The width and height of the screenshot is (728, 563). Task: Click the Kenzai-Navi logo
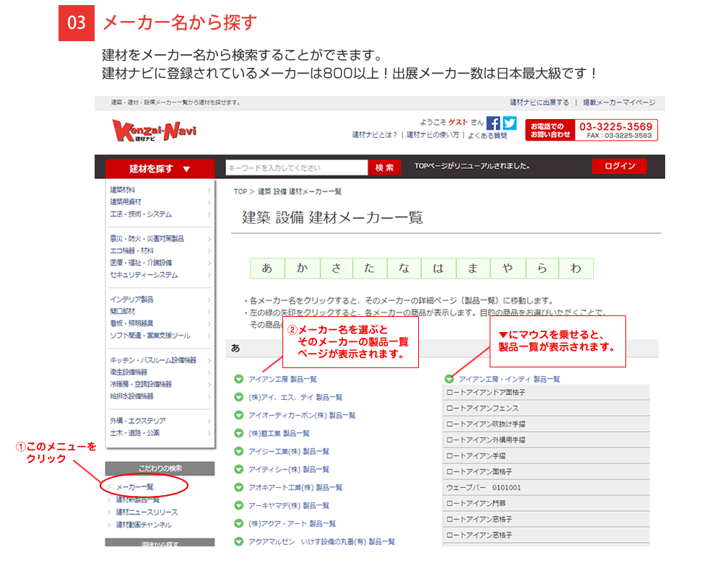(154, 131)
